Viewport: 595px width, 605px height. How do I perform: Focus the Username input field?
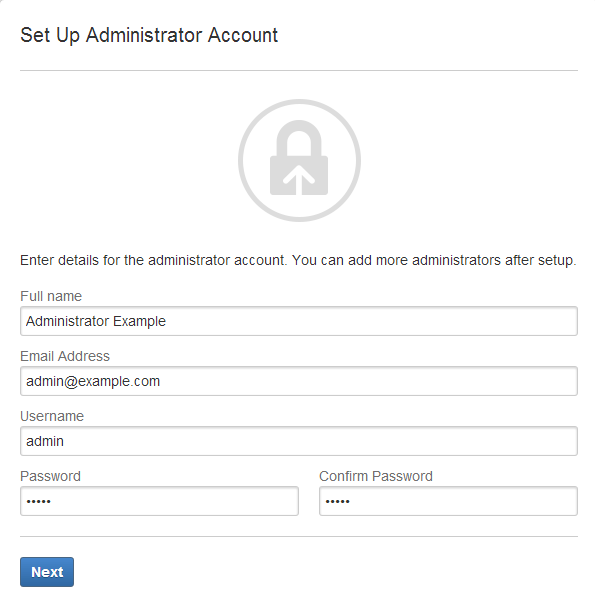pos(299,441)
